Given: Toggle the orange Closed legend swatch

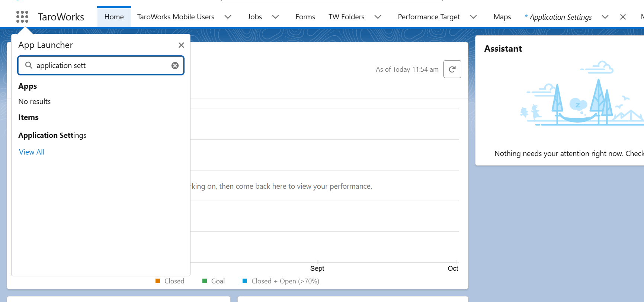Looking at the screenshot, I should [158, 281].
